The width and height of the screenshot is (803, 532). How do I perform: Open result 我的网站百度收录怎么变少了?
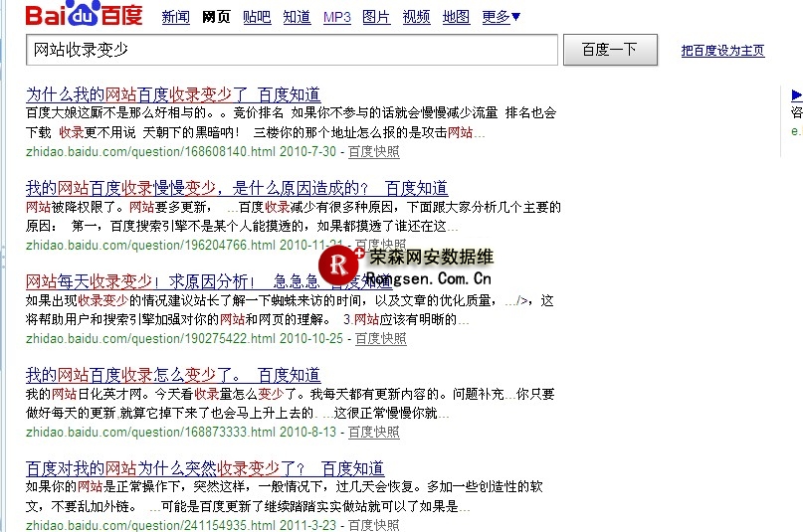(x=173, y=375)
